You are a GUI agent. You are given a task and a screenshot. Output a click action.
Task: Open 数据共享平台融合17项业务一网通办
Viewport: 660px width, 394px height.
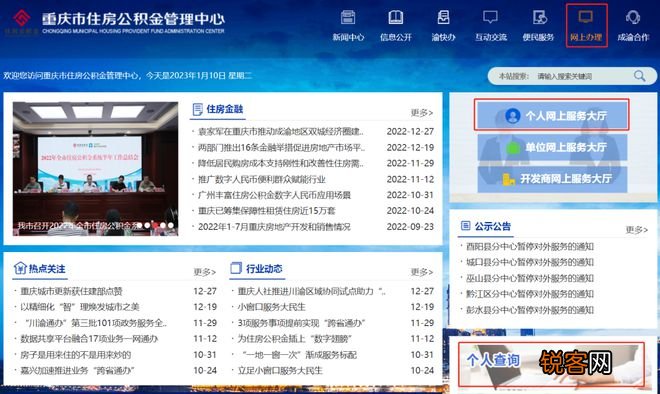pos(89,338)
